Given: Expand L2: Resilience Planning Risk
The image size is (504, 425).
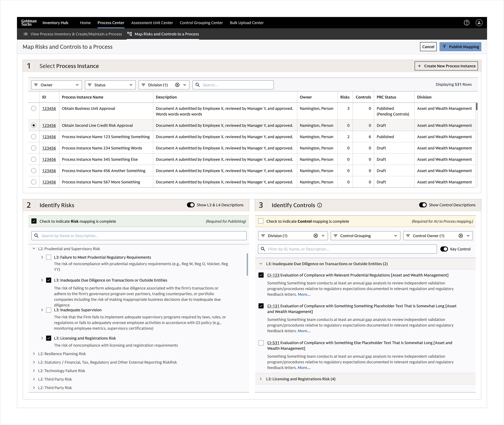Looking at the screenshot, I should tap(34, 354).
